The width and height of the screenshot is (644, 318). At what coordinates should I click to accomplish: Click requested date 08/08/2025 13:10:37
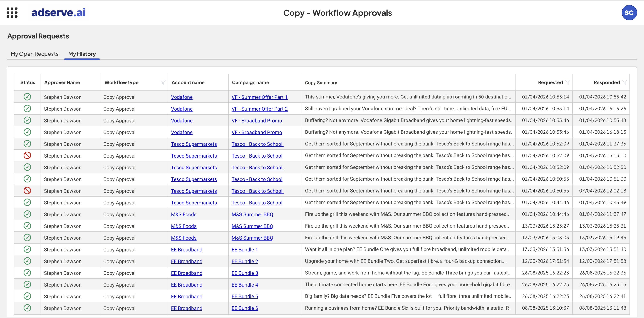[x=545, y=308]
